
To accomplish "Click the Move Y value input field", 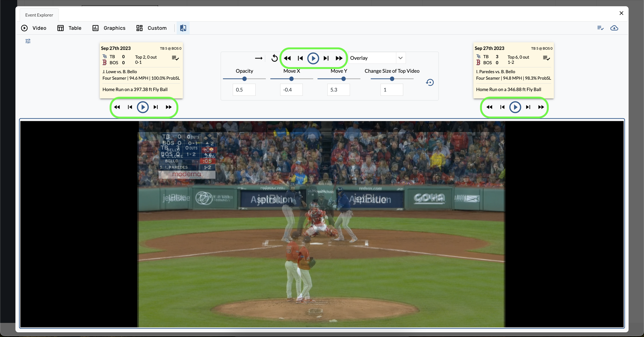I will [338, 90].
